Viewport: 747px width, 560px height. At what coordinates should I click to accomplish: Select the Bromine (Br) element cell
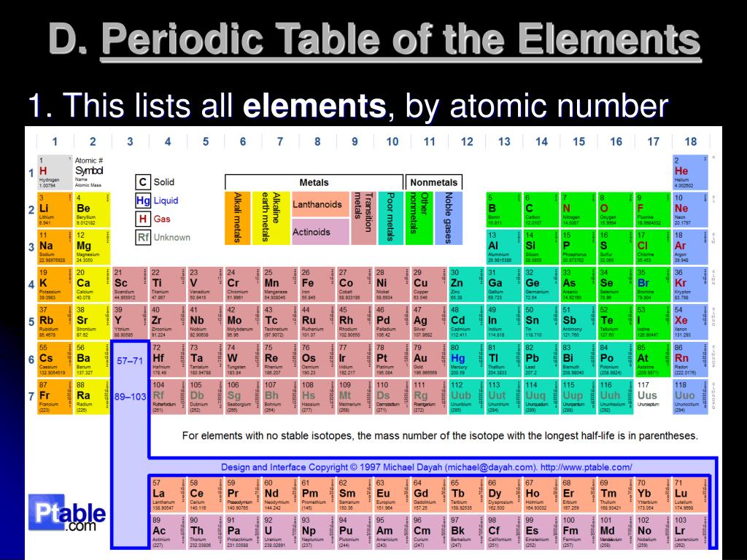pos(653,284)
